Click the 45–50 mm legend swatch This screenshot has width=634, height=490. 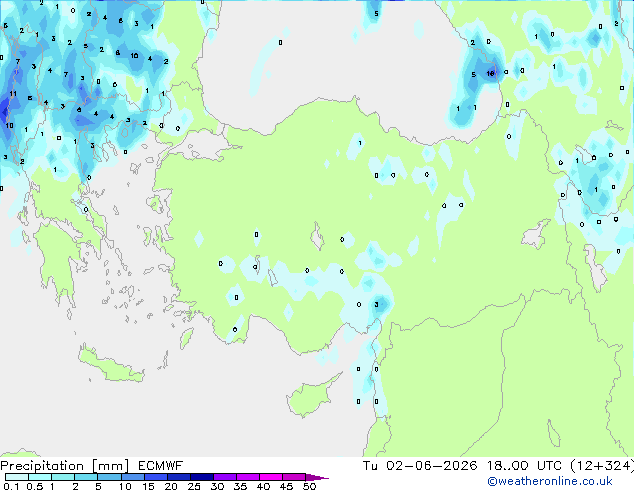click(x=294, y=477)
